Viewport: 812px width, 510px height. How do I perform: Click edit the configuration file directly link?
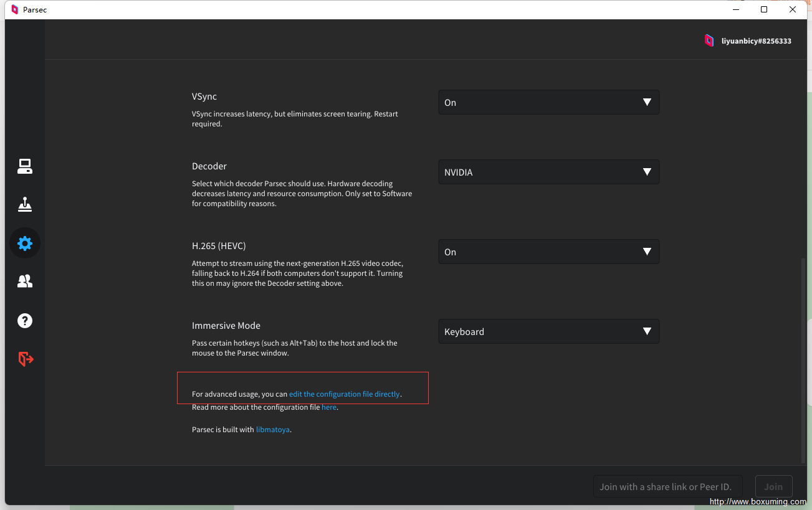pos(345,394)
